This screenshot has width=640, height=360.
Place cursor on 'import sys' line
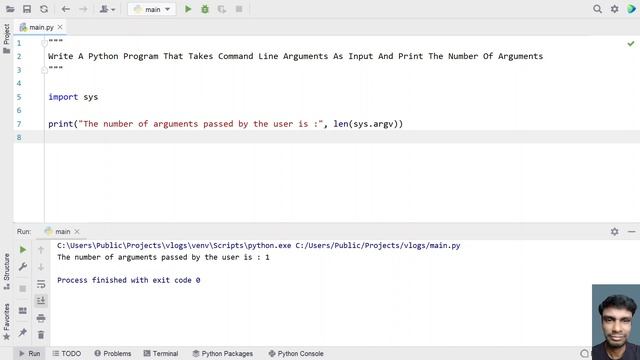pyautogui.click(x=73, y=97)
